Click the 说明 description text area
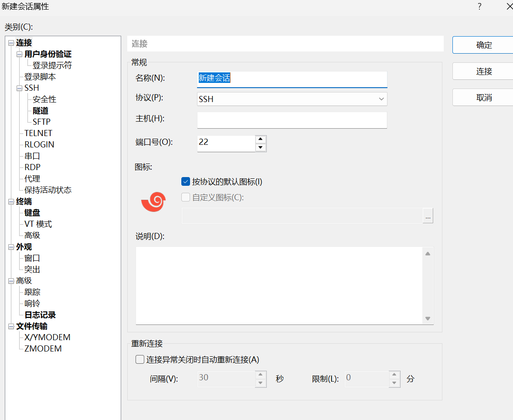The image size is (513, 420). [279, 286]
